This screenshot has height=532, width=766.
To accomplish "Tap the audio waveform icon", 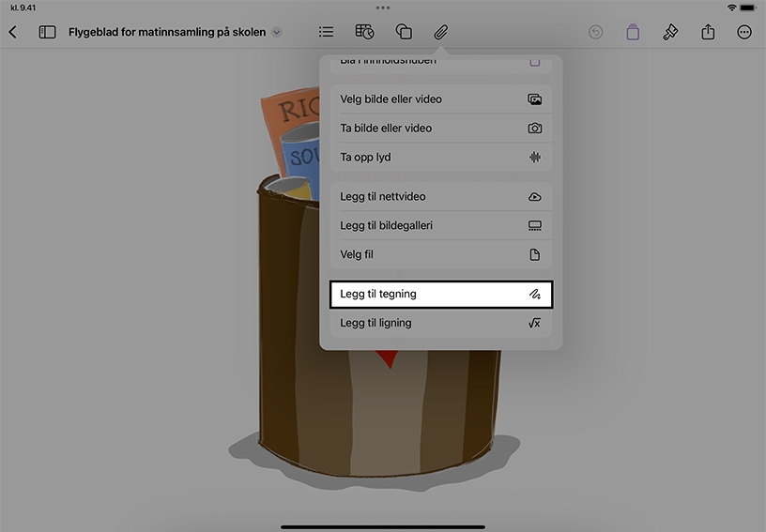I will 535,157.
